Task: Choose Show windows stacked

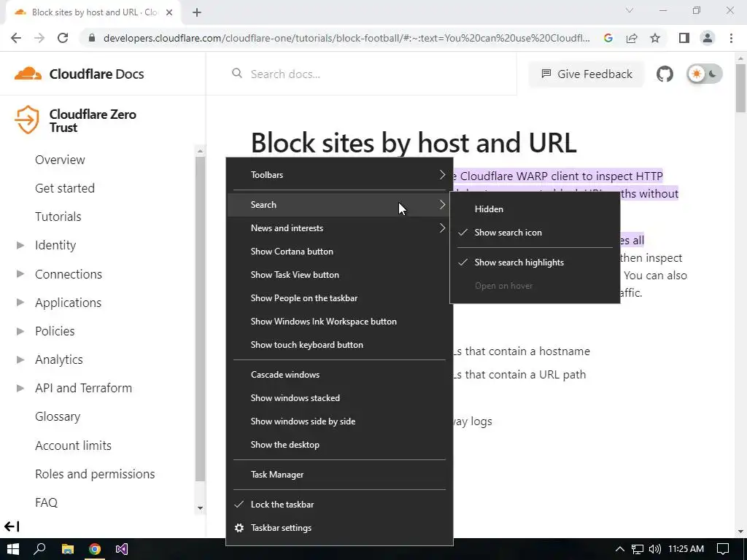Action: click(x=339, y=398)
